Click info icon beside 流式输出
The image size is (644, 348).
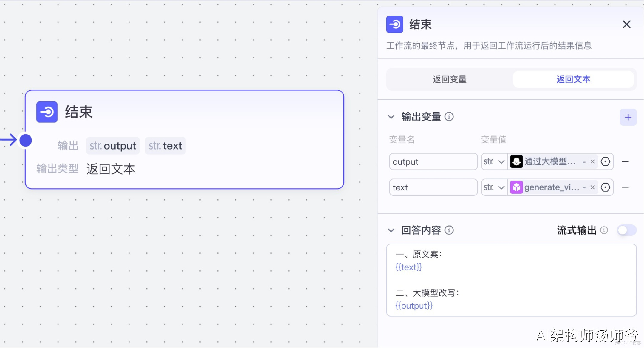pyautogui.click(x=604, y=230)
